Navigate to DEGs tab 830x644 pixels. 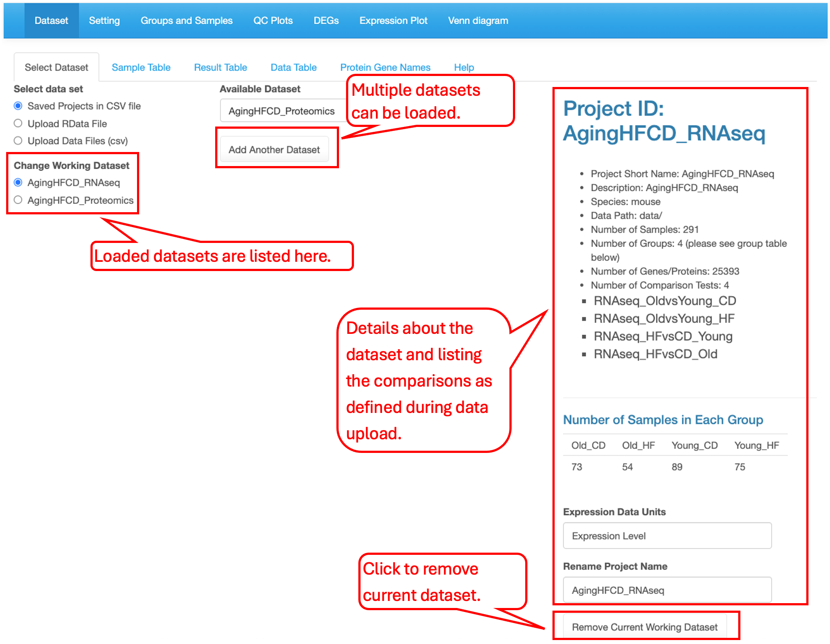pos(326,21)
